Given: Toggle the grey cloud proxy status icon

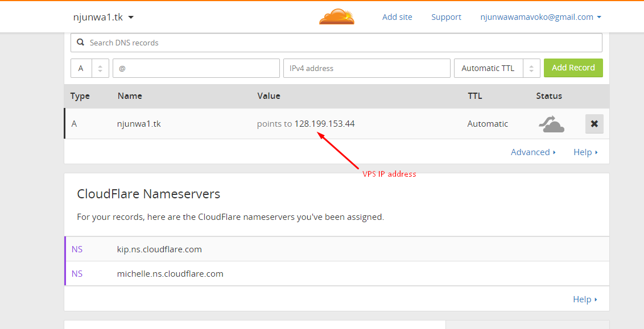Looking at the screenshot, I should [x=551, y=124].
